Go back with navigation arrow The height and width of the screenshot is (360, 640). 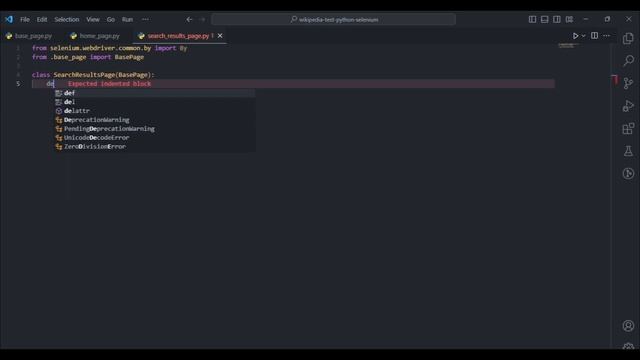pos(189,19)
